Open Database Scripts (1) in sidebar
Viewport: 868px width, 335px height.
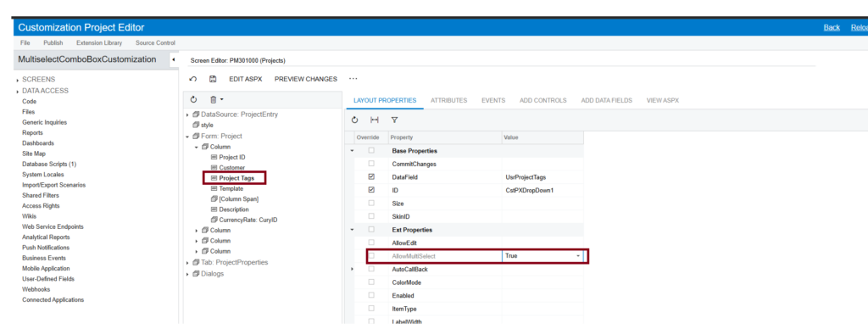coord(49,164)
